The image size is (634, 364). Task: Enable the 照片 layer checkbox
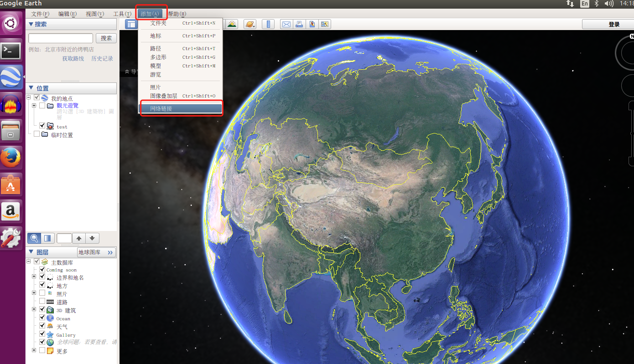tap(42, 293)
